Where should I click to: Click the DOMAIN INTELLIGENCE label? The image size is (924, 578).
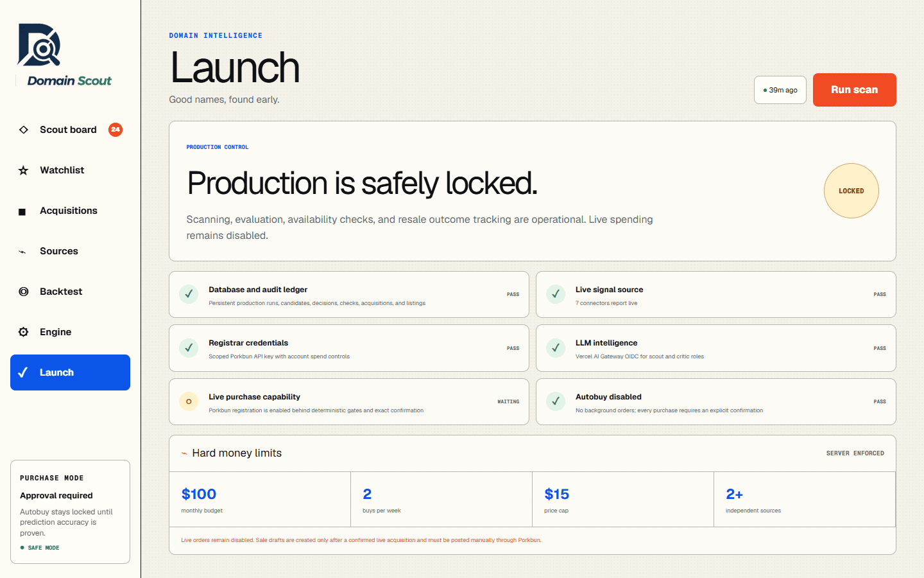click(216, 35)
